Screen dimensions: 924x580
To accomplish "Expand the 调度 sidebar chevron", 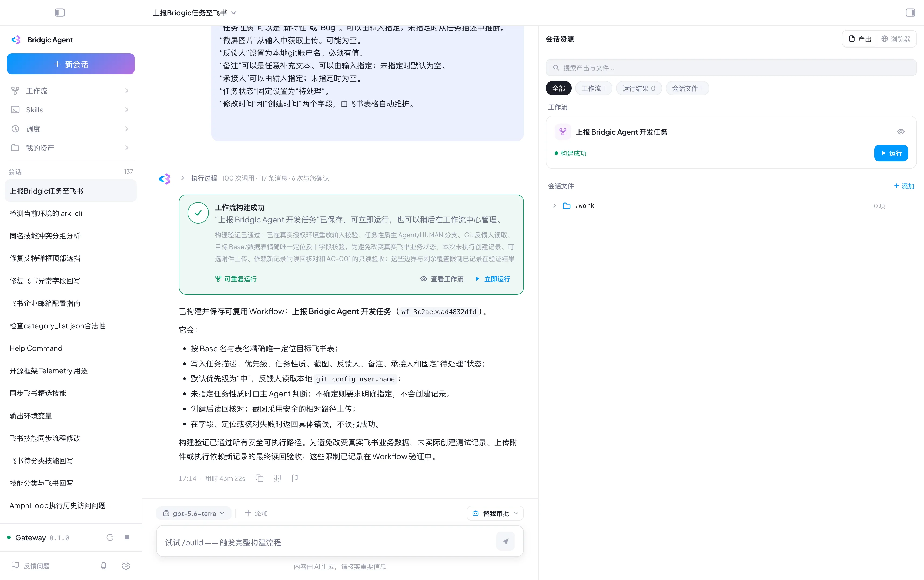I will [x=126, y=129].
